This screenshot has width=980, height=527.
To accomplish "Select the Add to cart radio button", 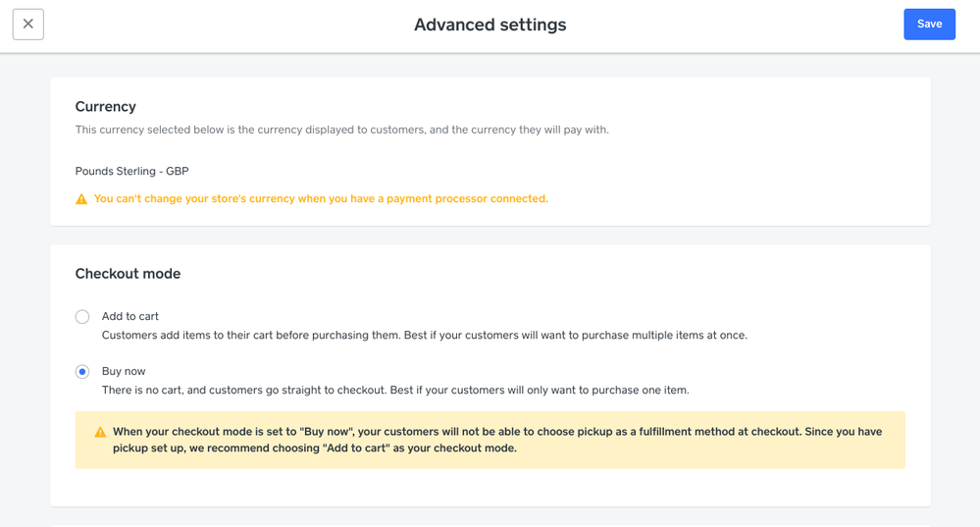I will point(82,317).
